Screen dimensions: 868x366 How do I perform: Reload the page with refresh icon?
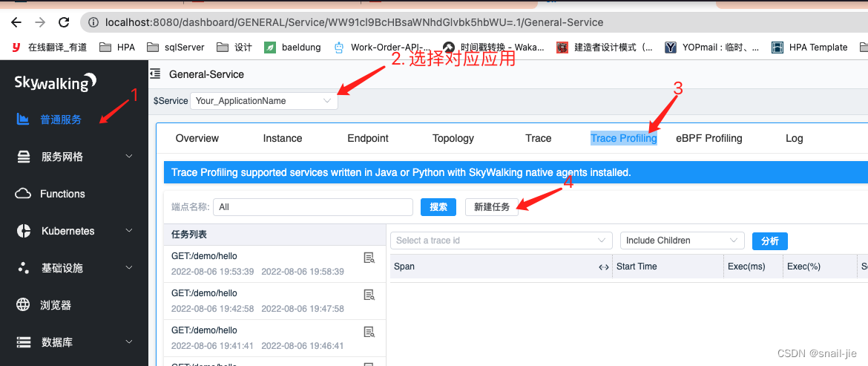64,23
